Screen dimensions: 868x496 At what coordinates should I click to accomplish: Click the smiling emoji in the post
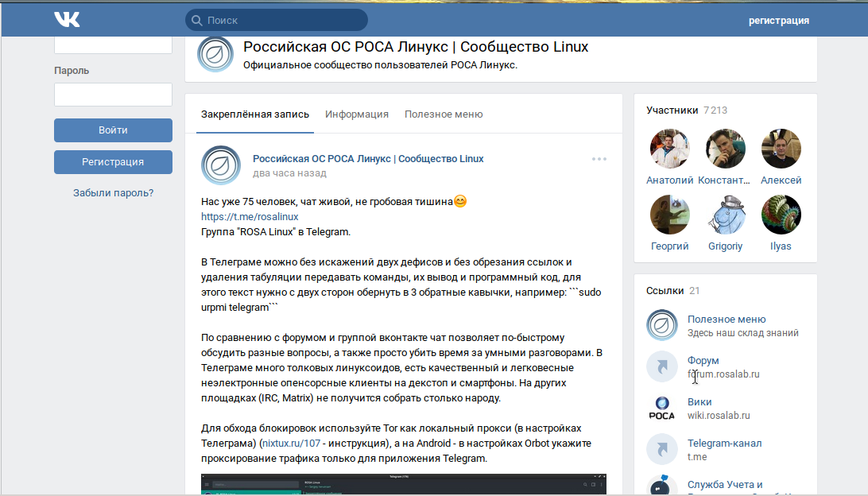[x=460, y=201]
